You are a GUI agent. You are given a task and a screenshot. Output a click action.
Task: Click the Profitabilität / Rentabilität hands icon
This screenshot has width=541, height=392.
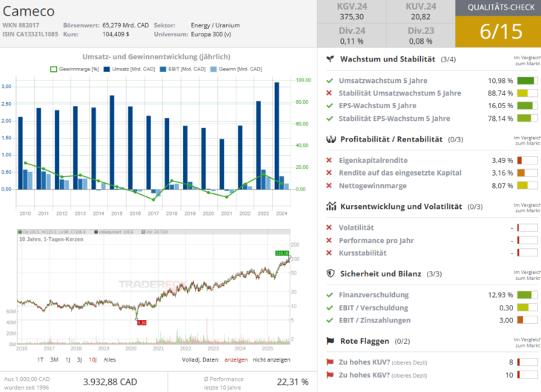(331, 139)
